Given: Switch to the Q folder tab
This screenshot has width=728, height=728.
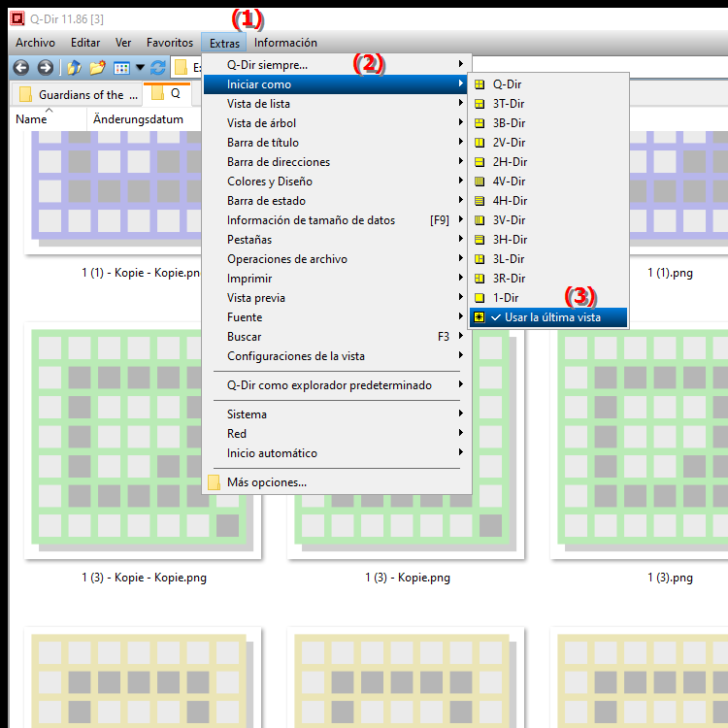Looking at the screenshot, I should pyautogui.click(x=167, y=93).
